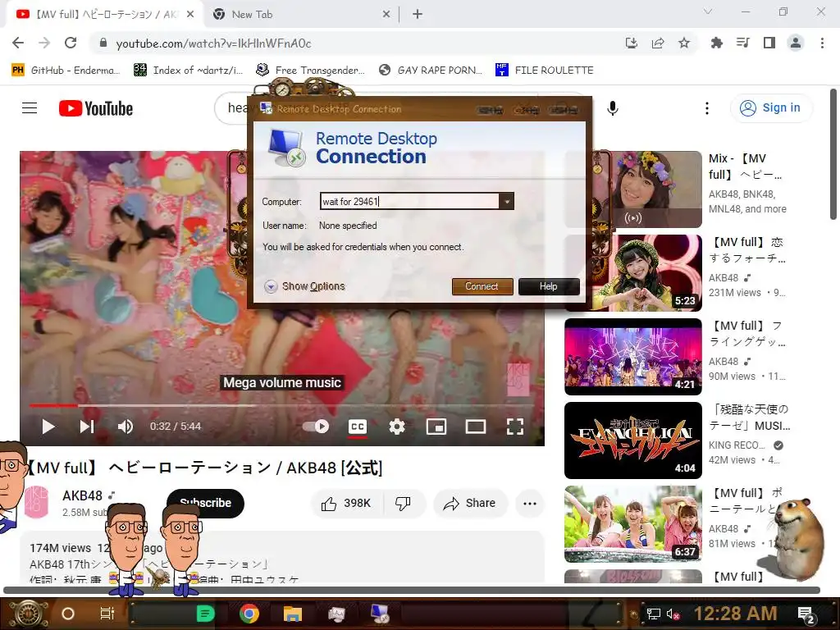
Task: Dislike the video
Action: (404, 503)
